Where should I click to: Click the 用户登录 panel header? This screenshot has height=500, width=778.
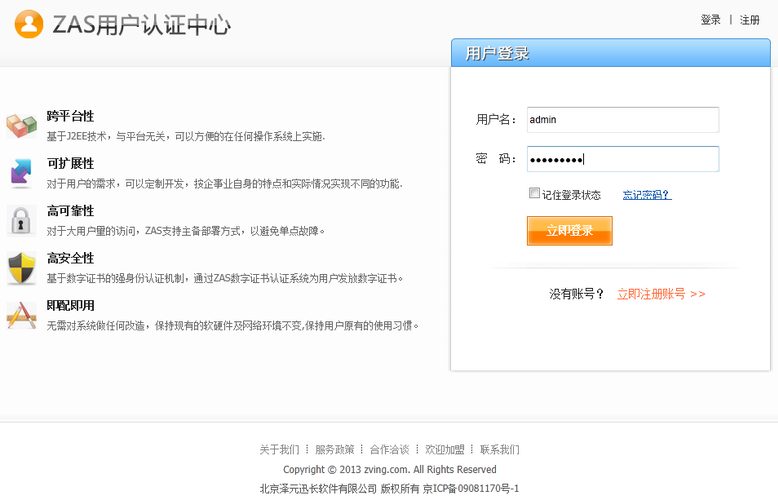pos(611,53)
